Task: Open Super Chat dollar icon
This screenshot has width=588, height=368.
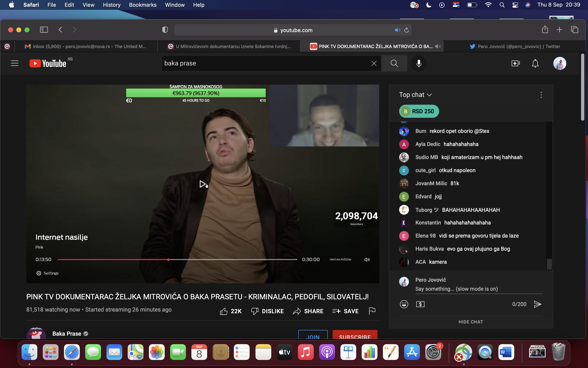Action: pos(420,304)
